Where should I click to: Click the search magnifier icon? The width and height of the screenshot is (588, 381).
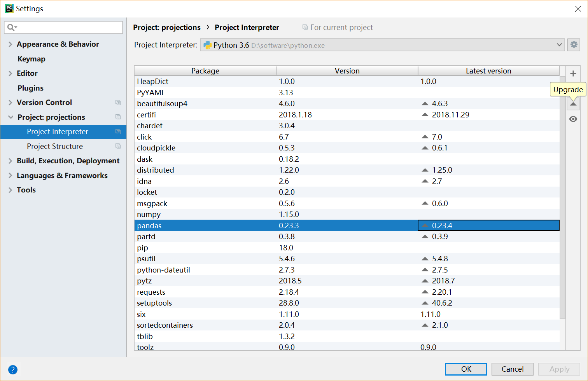pos(12,27)
